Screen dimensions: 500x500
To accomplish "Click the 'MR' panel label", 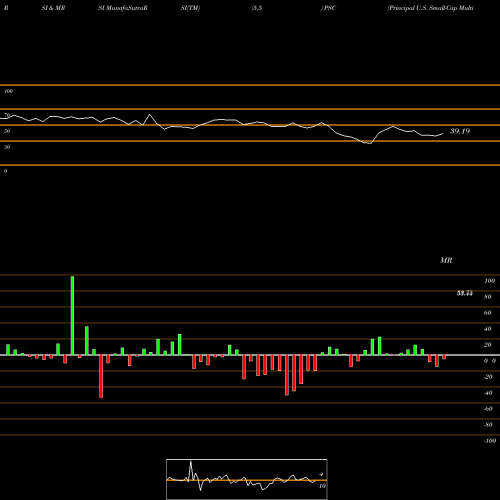I will [x=446, y=260].
